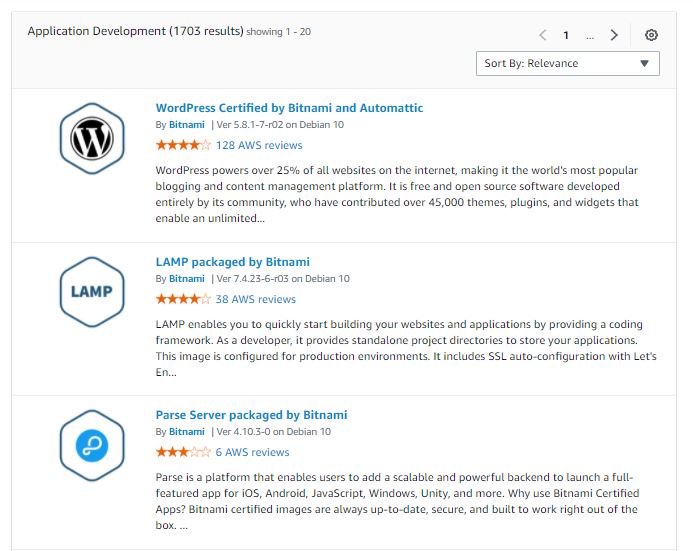View the 128 AWS reviews for WordPress
This screenshot has height=551, width=693.
259,145
